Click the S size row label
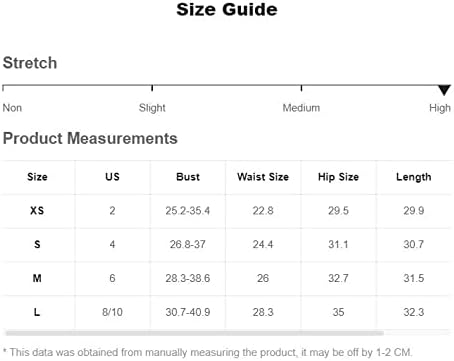This screenshot has width=454, height=361. pos(37,244)
